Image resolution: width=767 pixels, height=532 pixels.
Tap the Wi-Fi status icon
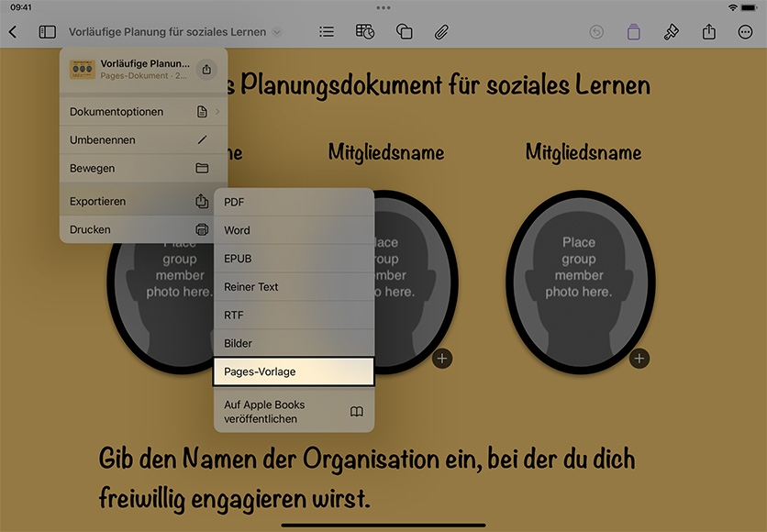coord(732,8)
